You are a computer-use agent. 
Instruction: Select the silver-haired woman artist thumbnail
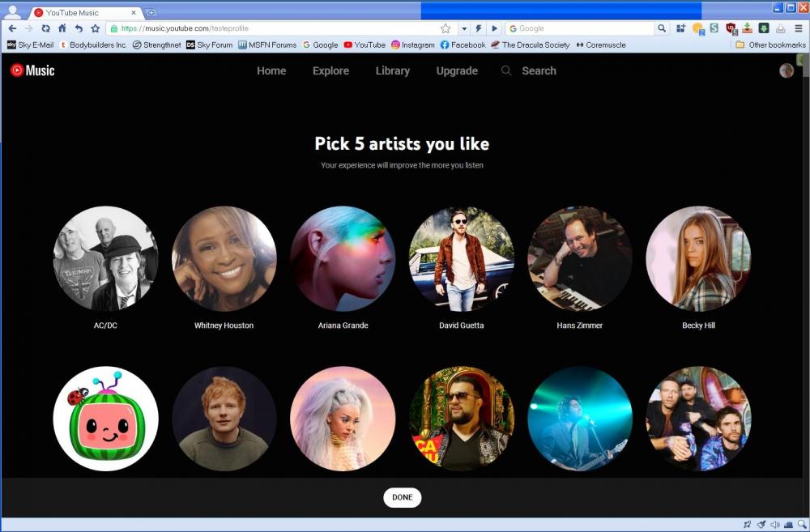[343, 419]
